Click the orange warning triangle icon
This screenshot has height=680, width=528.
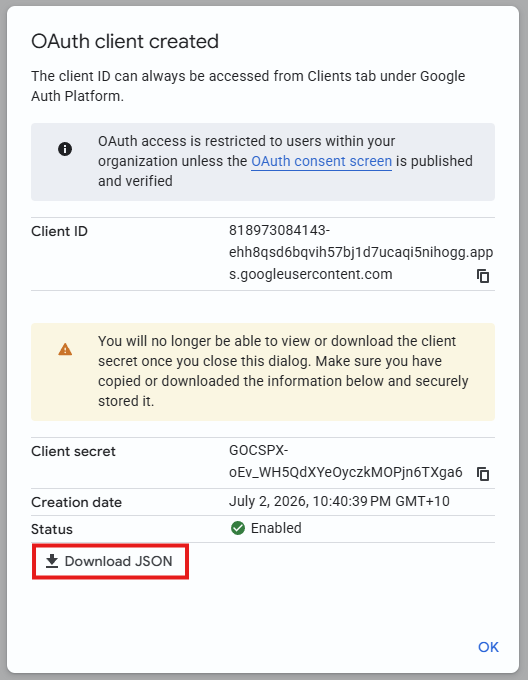(x=65, y=349)
